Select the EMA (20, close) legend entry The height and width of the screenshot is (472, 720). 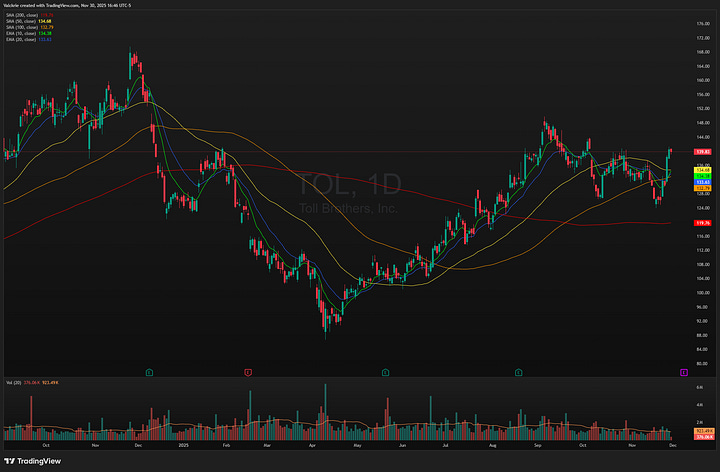point(28,39)
